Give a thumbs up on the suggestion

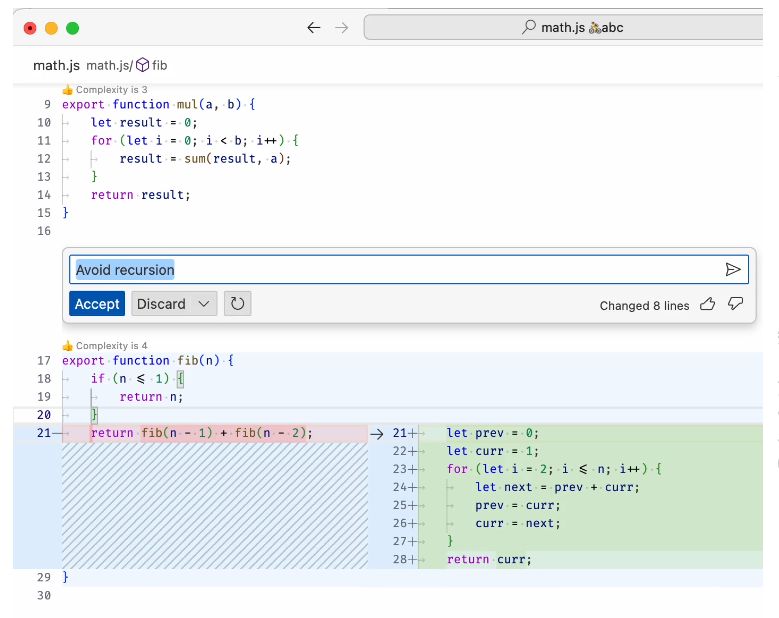(x=707, y=304)
